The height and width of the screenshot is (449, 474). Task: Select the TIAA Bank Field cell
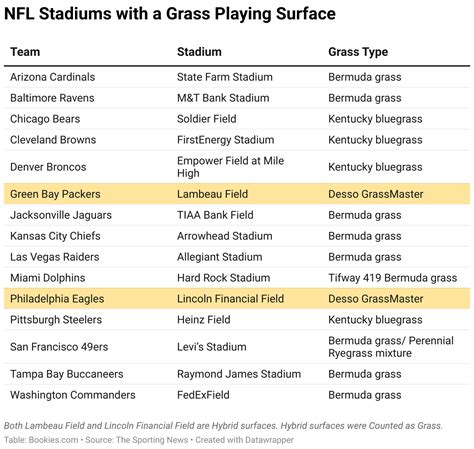tap(215, 215)
